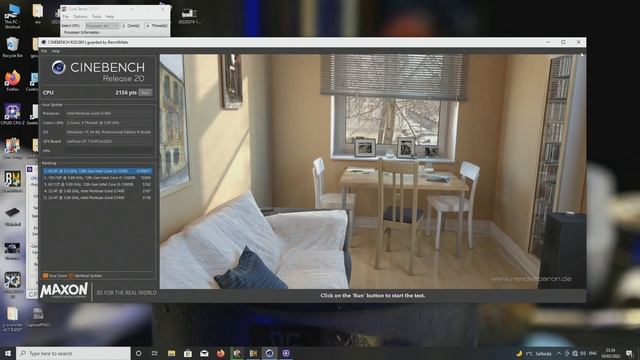
Task: Click the weather moon icon in taskbar
Action: click(519, 353)
